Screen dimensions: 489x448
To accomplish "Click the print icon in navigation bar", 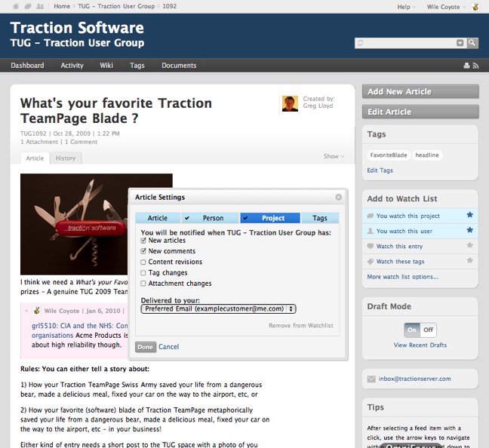I will pos(466,66).
